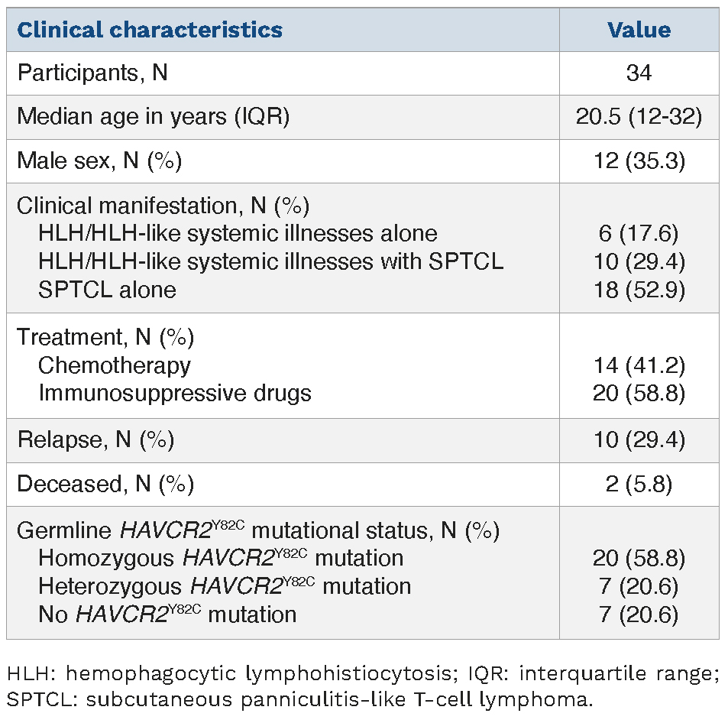Screen dimensions: 728x723
Task: Click the 'Deceased, N (%)' row label
Action: click(x=105, y=484)
